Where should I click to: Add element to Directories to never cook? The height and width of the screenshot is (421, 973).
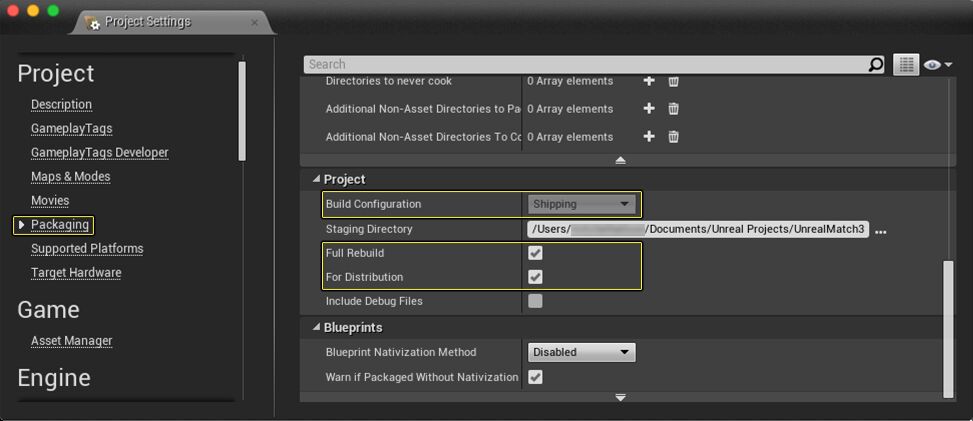coord(649,81)
